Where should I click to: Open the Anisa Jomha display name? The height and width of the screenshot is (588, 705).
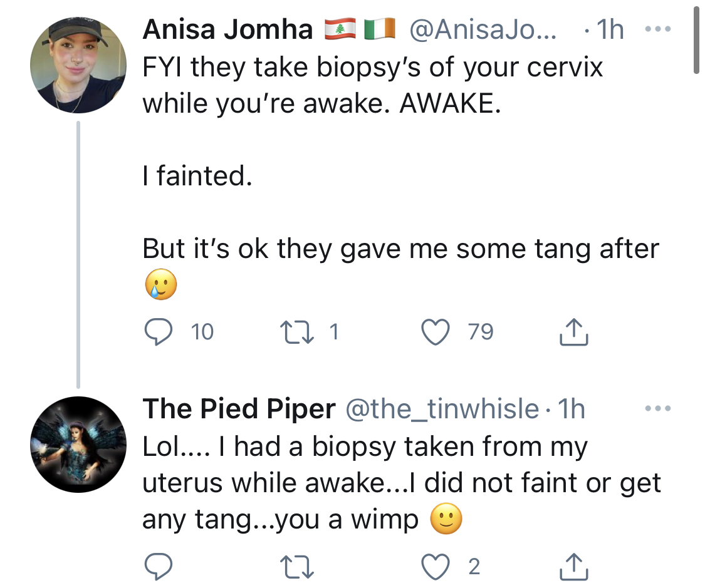click(x=227, y=29)
